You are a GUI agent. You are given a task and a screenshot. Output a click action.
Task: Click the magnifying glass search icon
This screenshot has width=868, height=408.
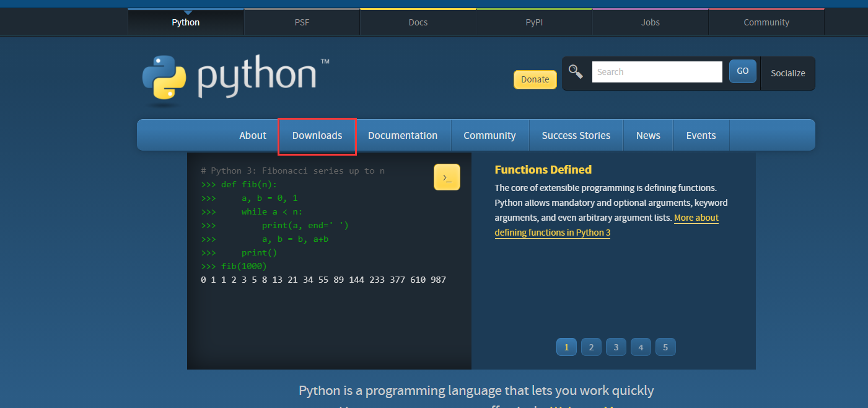click(576, 72)
